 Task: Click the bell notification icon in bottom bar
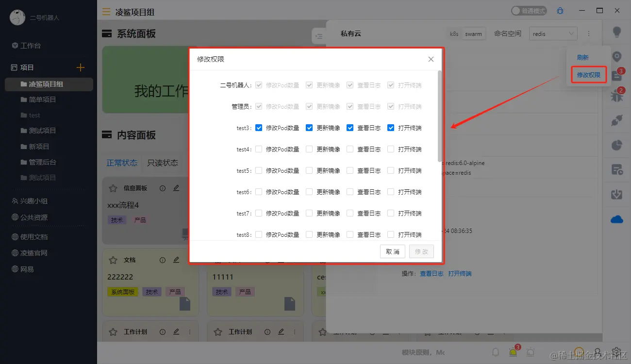click(496, 352)
